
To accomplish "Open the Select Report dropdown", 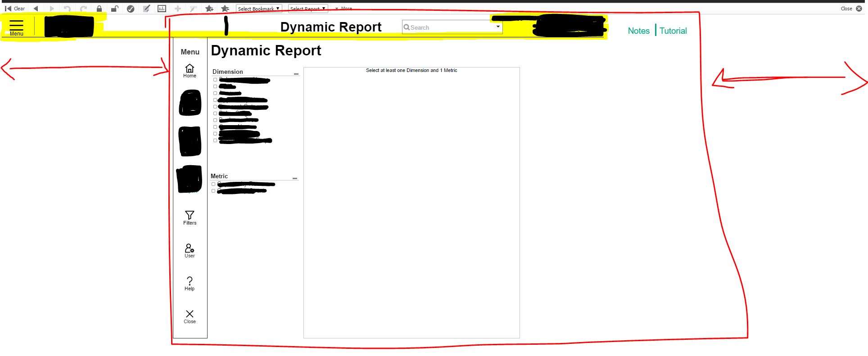I will [x=308, y=9].
